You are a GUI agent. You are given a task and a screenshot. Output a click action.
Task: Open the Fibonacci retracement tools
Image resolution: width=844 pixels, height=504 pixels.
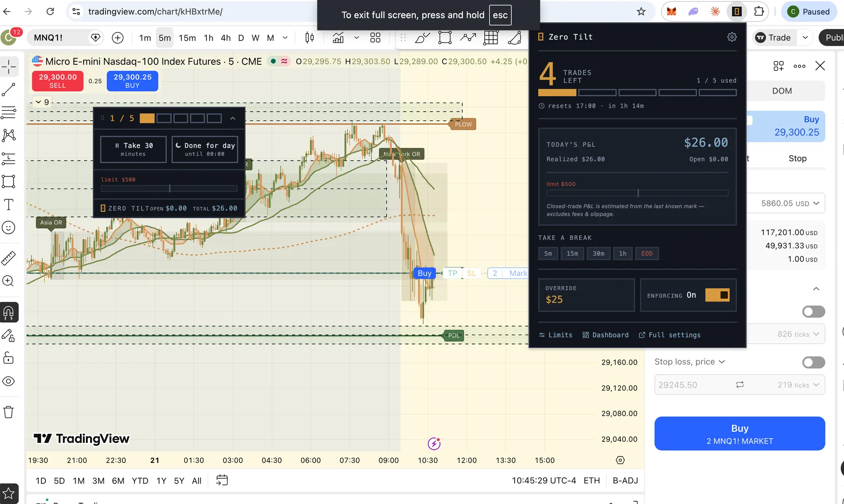pos(9,112)
